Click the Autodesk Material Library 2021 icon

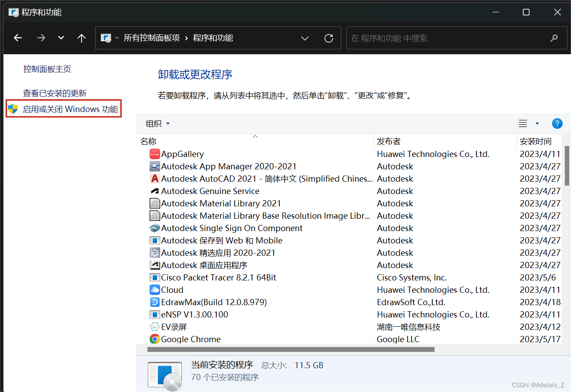tap(154, 203)
